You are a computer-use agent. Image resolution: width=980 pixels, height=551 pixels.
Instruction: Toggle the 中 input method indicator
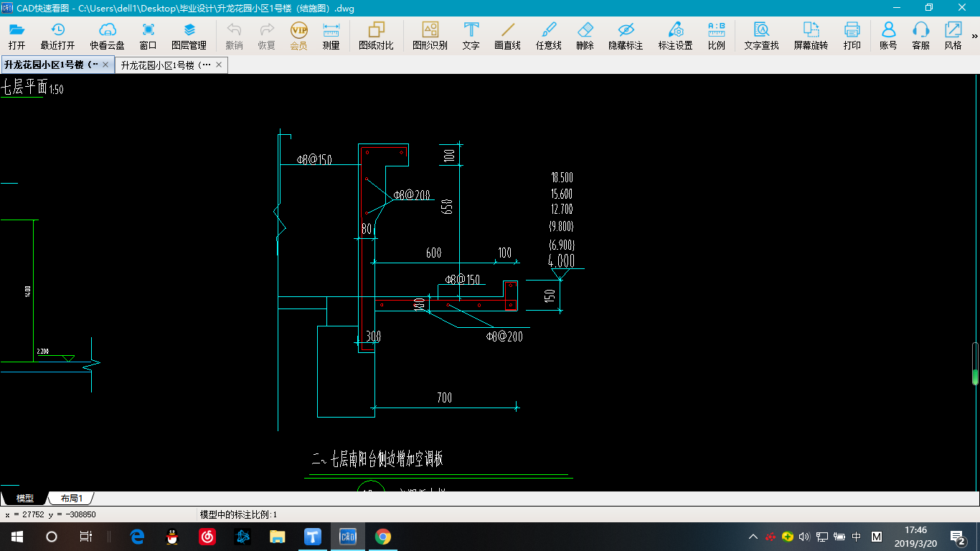pos(857,537)
